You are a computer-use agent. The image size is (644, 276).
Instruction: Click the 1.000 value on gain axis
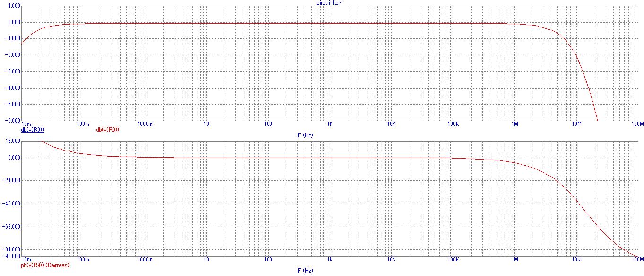click(14, 6)
